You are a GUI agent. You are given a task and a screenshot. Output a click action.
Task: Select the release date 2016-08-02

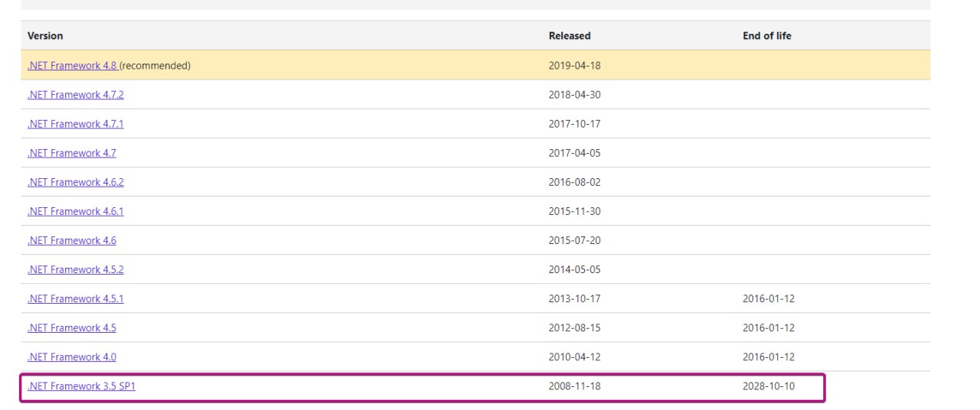(x=575, y=182)
